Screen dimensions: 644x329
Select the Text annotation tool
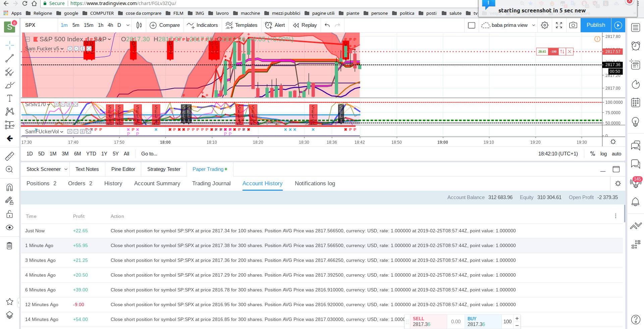[9, 98]
